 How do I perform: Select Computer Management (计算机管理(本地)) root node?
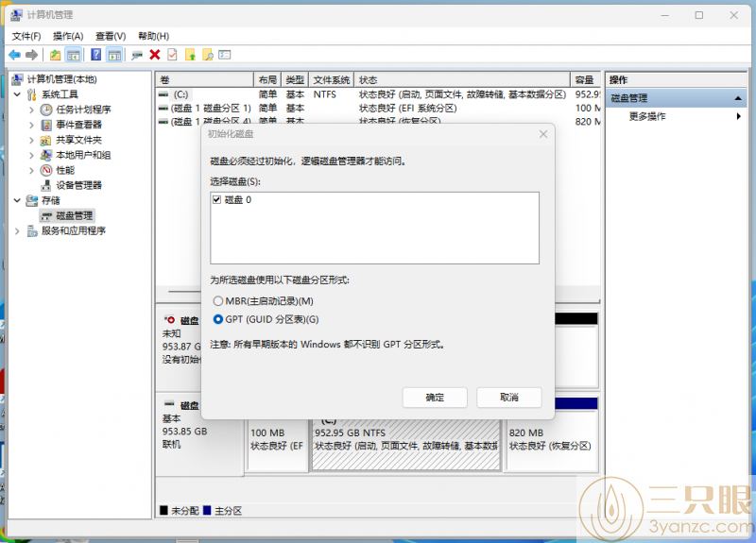(x=61, y=79)
